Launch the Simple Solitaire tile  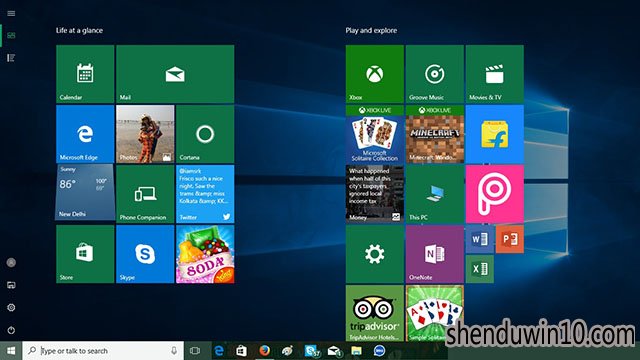(x=435, y=313)
